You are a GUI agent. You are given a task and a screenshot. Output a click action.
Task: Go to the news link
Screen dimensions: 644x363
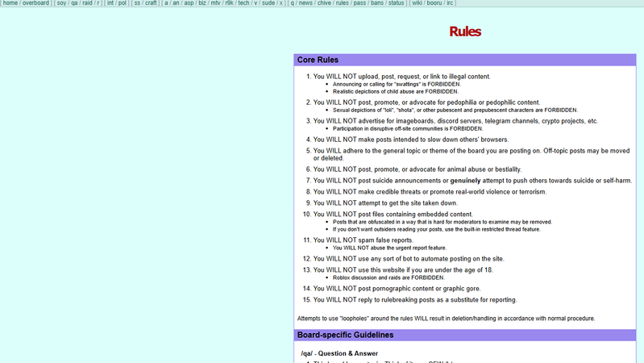[x=305, y=3]
